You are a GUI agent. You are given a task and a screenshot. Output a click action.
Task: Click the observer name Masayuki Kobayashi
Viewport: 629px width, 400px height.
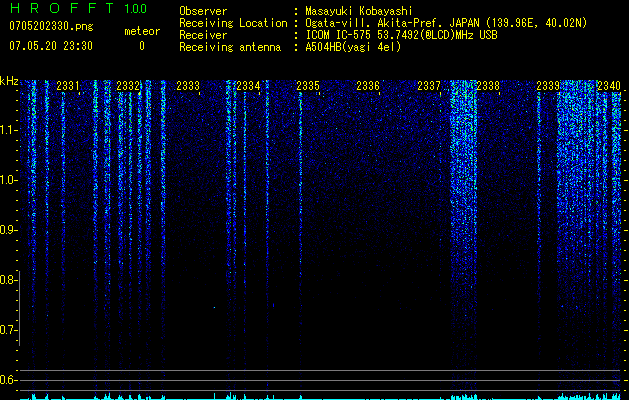359,11
